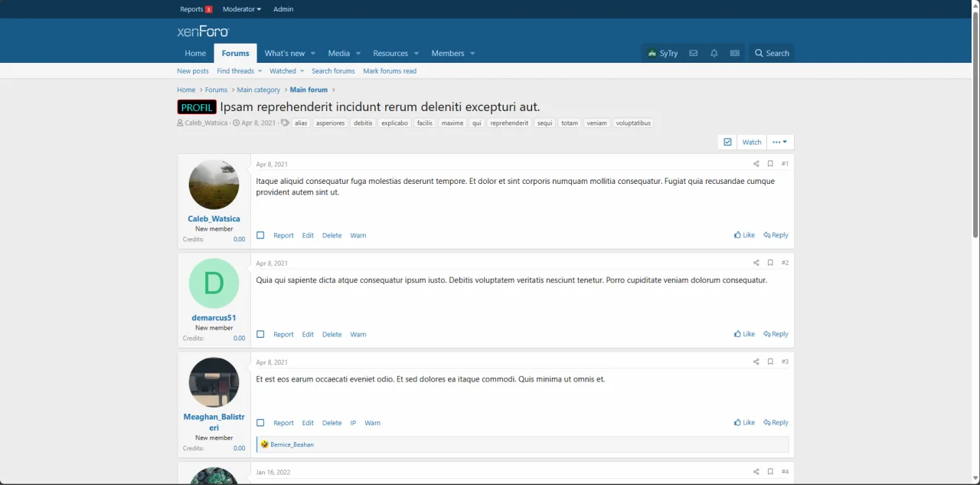The image size is (980, 485).
Task: Select demarcus51's post checkbox
Action: [x=260, y=334]
